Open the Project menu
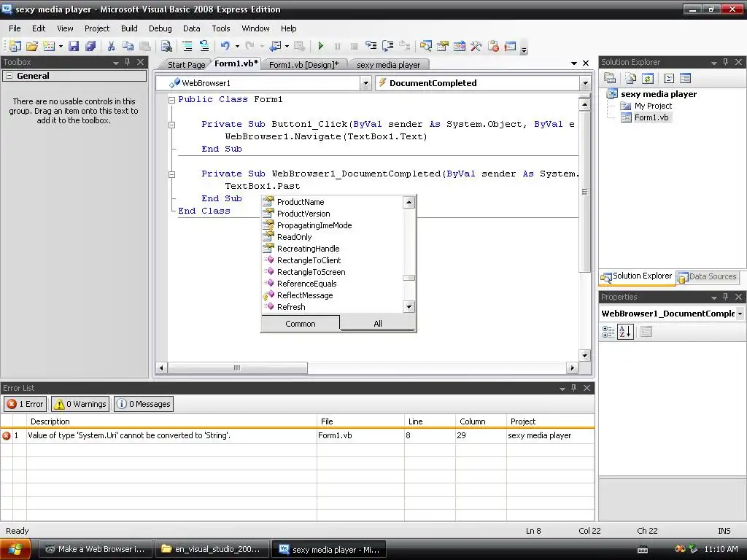Viewport: 747px width, 560px height. click(97, 28)
